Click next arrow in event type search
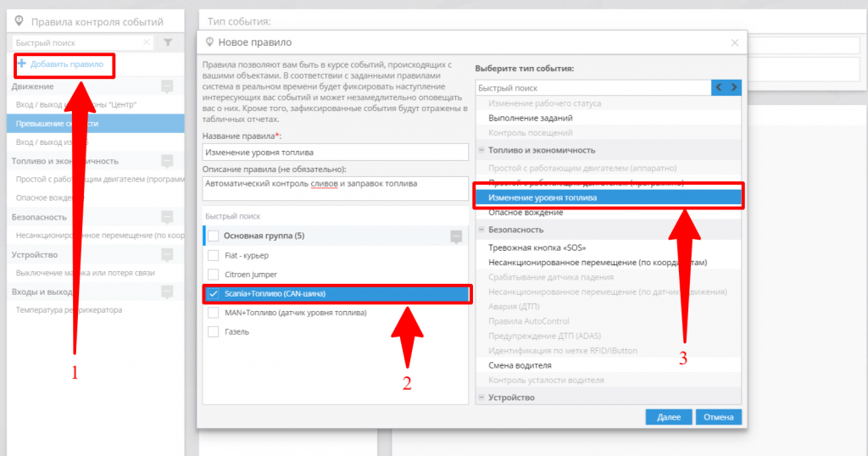This screenshot has width=868, height=456. 734,87
